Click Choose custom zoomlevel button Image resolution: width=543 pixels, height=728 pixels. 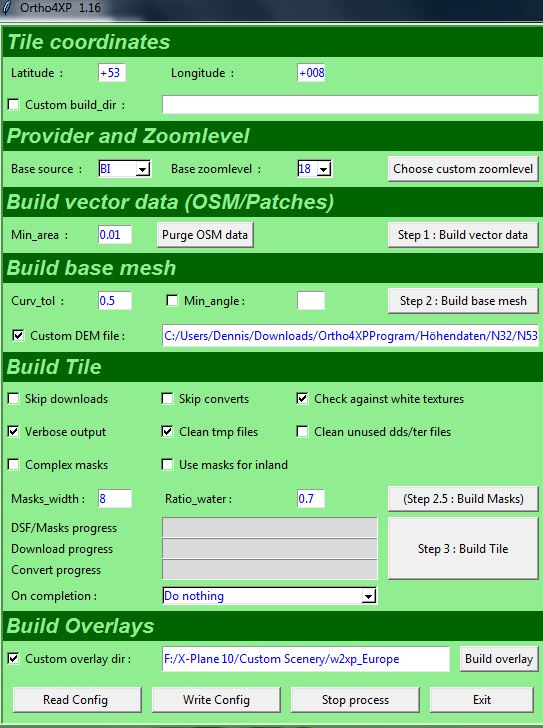(463, 169)
